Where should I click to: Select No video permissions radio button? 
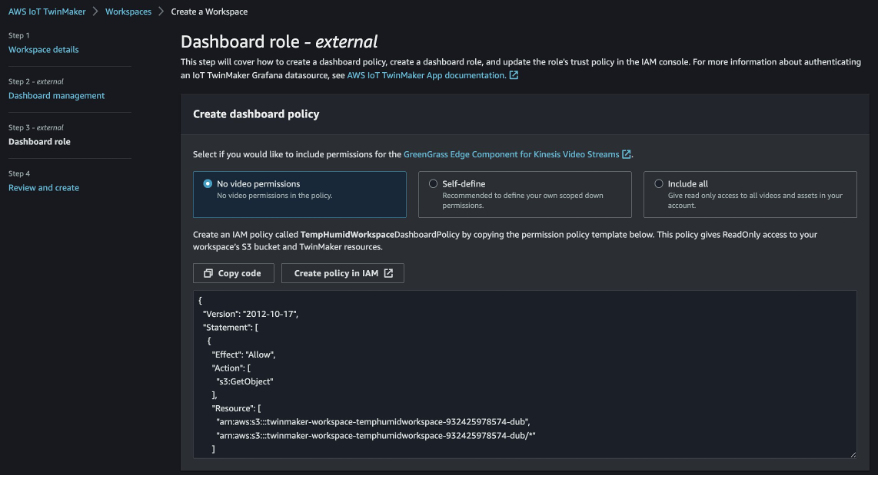208,183
